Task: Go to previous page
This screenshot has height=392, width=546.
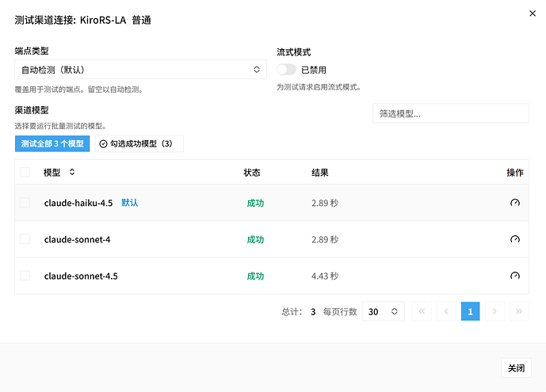Action: [446, 311]
